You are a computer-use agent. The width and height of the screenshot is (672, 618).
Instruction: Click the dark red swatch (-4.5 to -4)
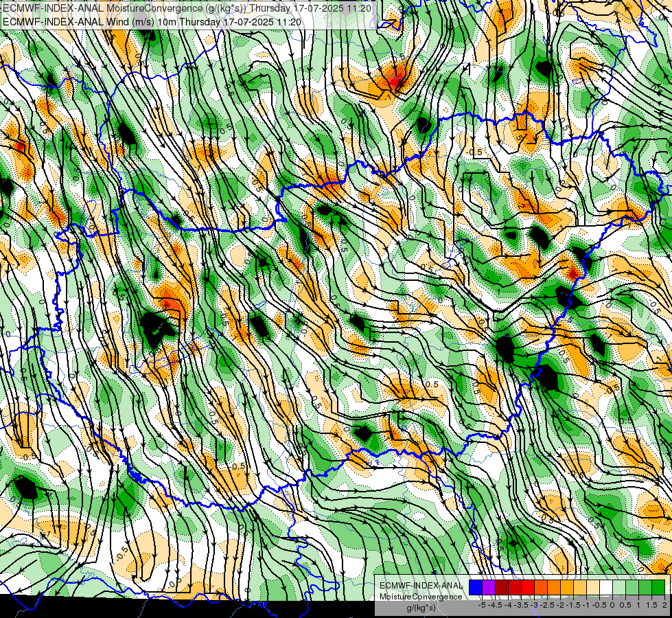click(502, 587)
